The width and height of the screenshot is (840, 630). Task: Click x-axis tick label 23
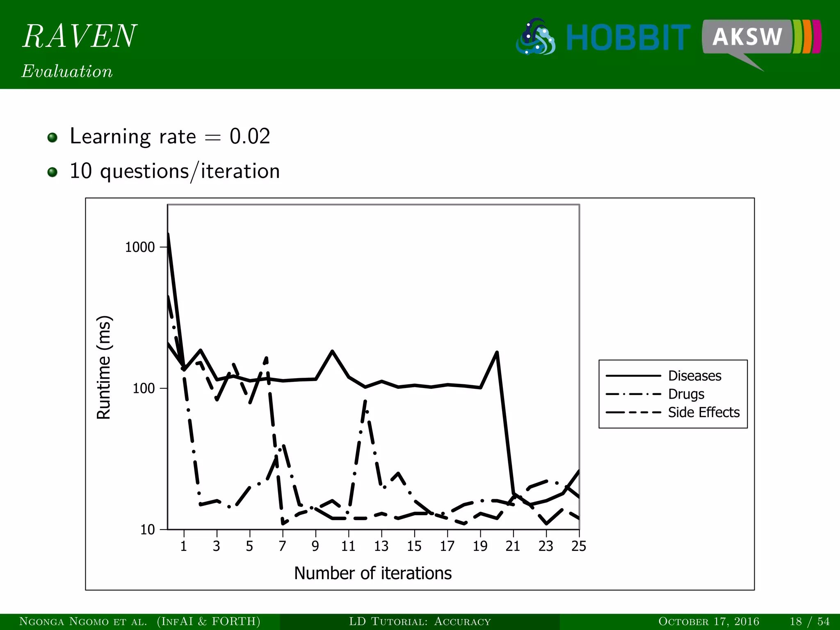point(546,546)
